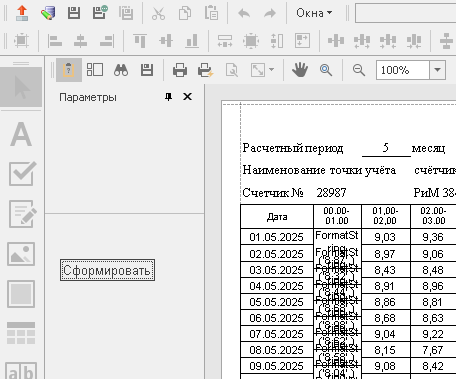Click the 100% zoom field
This screenshot has width=456, height=379.
[403, 70]
